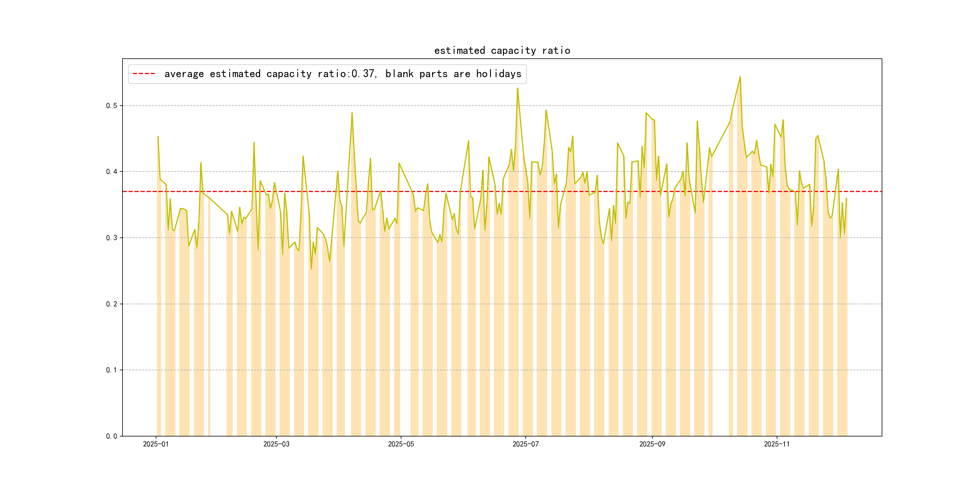Click the lowest dip of the line in March
The width and height of the screenshot is (980, 490).
click(311, 269)
